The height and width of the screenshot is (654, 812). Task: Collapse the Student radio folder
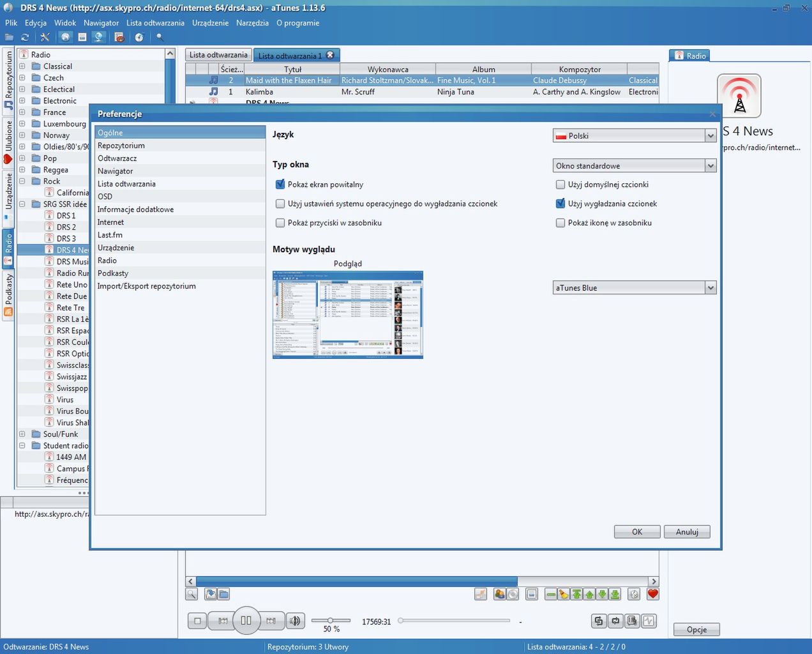click(x=22, y=446)
